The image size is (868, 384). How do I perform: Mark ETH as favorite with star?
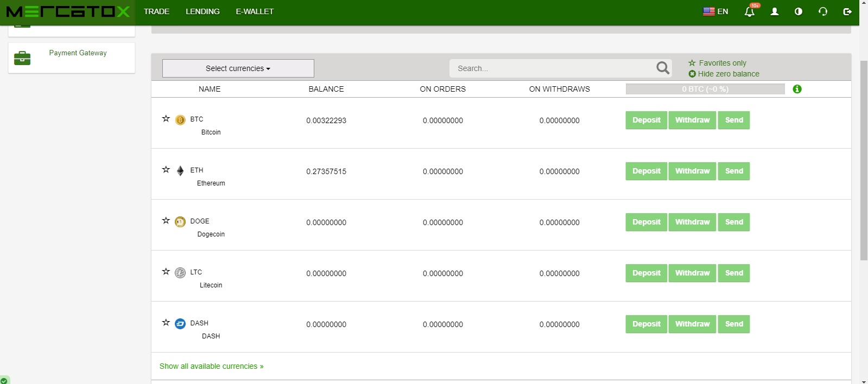pyautogui.click(x=166, y=169)
